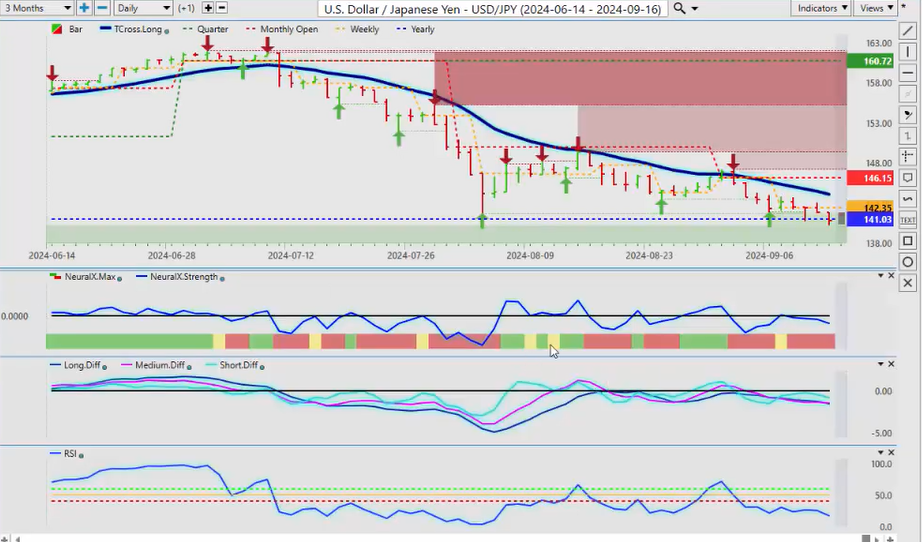The height and width of the screenshot is (542, 922).
Task: Click the USD/JPY symbol title field
Action: [493, 9]
